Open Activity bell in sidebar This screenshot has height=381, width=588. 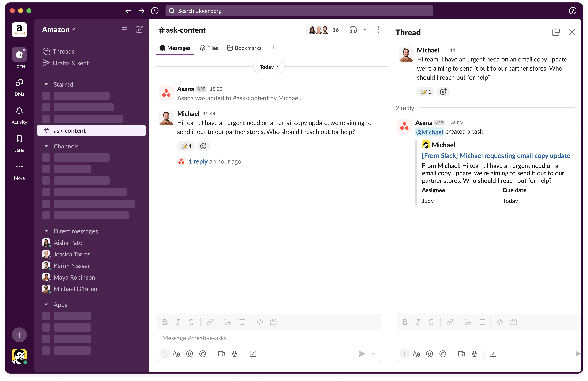coord(19,111)
